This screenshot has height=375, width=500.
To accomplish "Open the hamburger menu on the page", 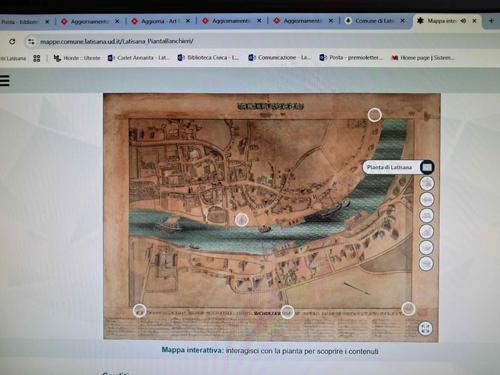I will pyautogui.click(x=5, y=80).
